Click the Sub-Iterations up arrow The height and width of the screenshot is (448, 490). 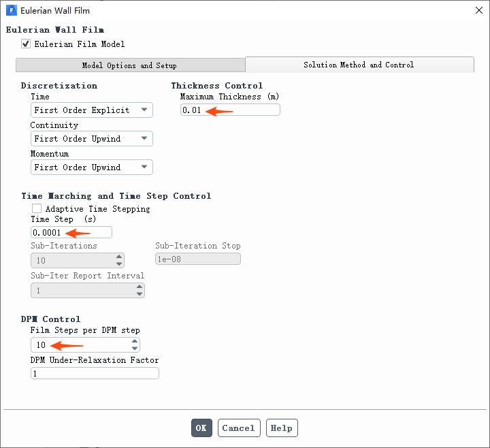pos(119,257)
